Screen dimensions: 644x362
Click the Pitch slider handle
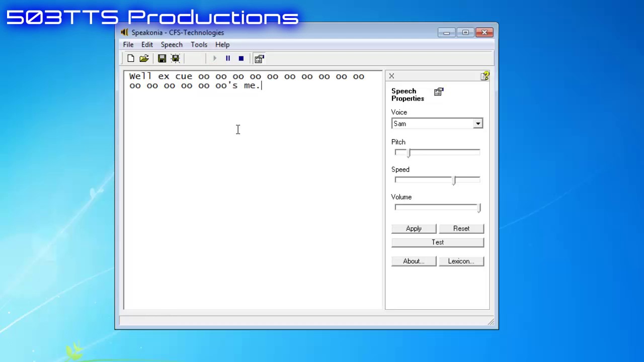pyautogui.click(x=409, y=152)
